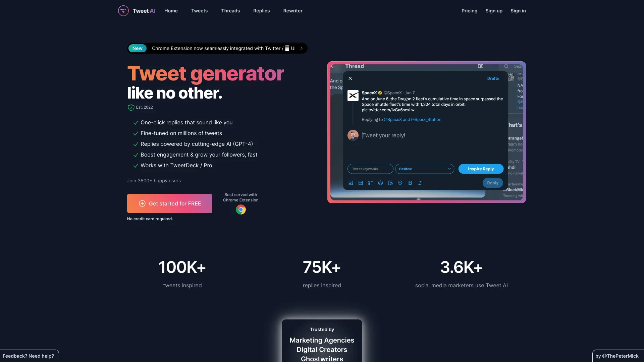
Task: Click the poll creation icon
Action: coord(371,183)
